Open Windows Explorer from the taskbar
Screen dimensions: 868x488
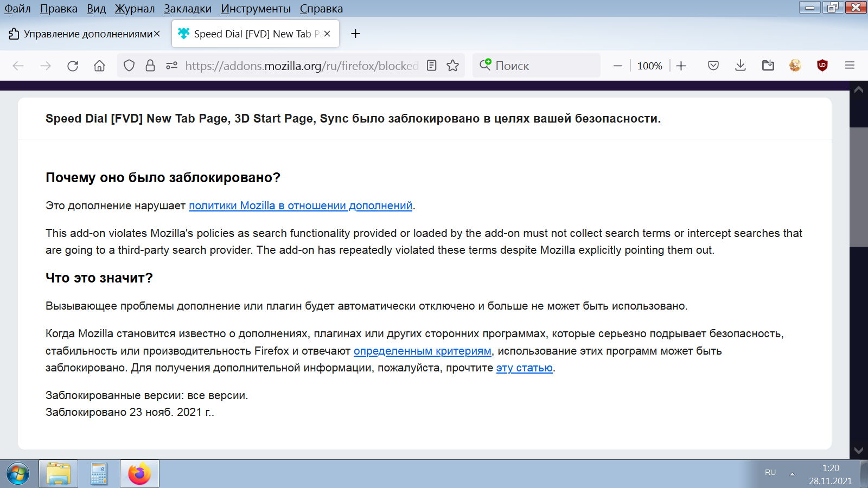59,474
